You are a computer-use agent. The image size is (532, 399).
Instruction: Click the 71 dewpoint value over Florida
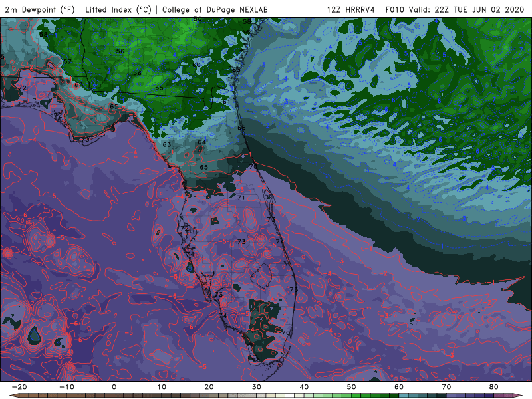241,198
